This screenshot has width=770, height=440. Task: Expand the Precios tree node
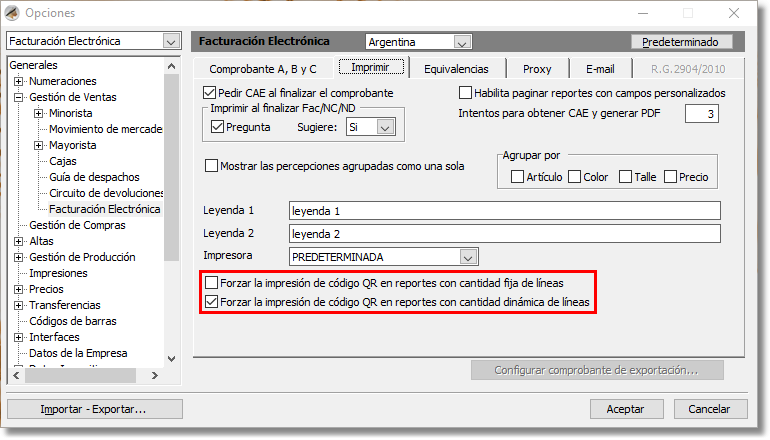tap(18, 289)
